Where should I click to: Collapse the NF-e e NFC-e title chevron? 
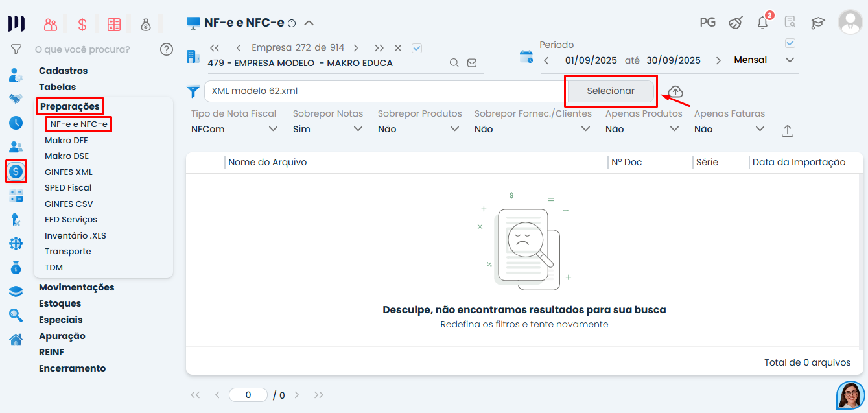309,23
